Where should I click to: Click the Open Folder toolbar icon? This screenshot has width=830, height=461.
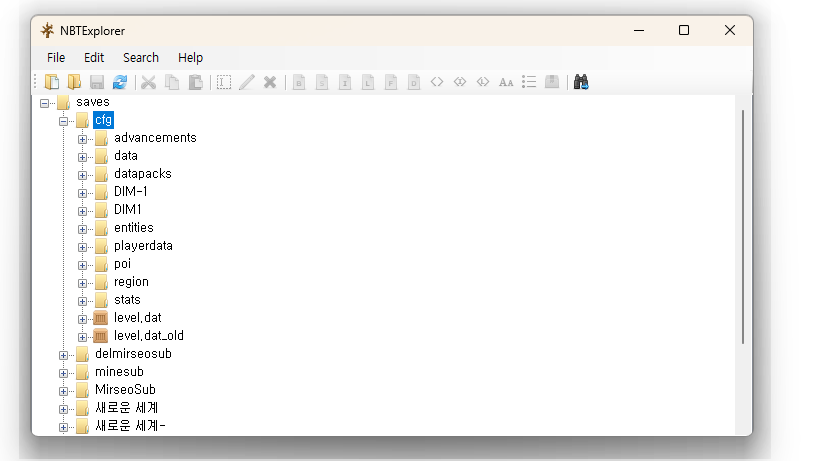coord(75,82)
